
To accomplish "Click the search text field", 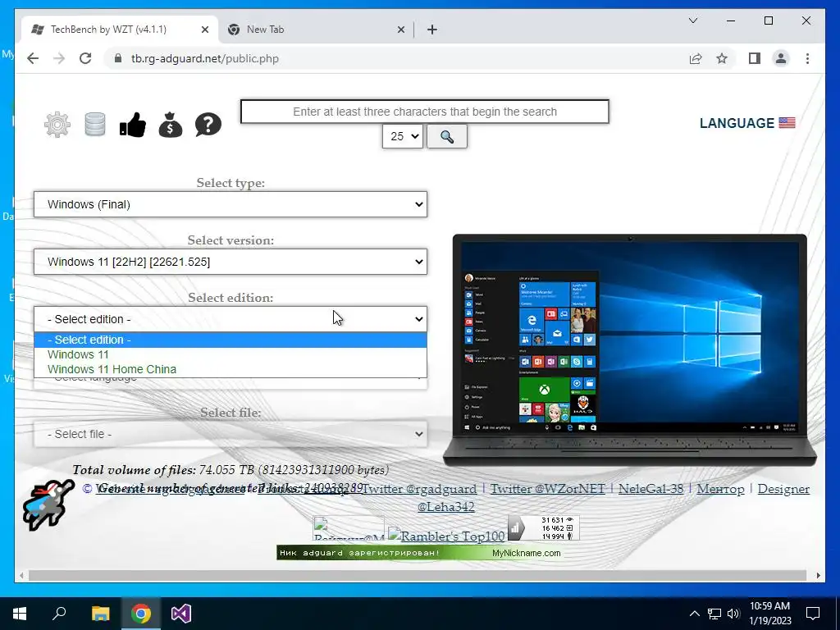I will (x=425, y=112).
